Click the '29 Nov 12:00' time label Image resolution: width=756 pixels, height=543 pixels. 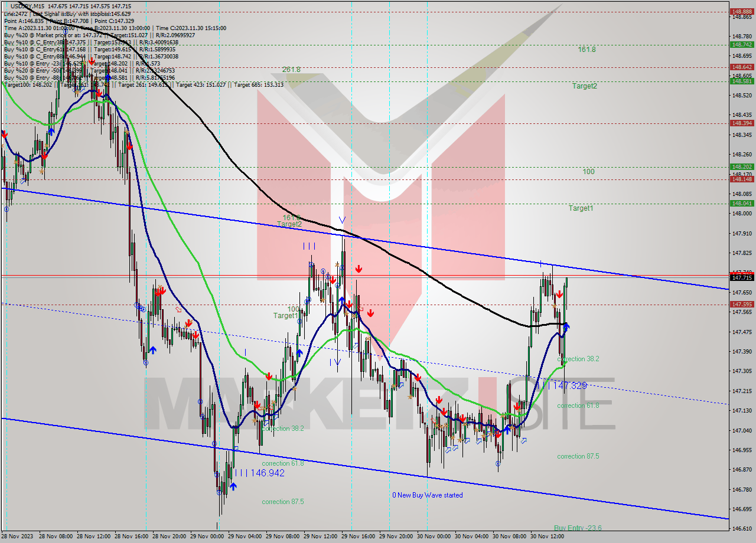(321, 537)
